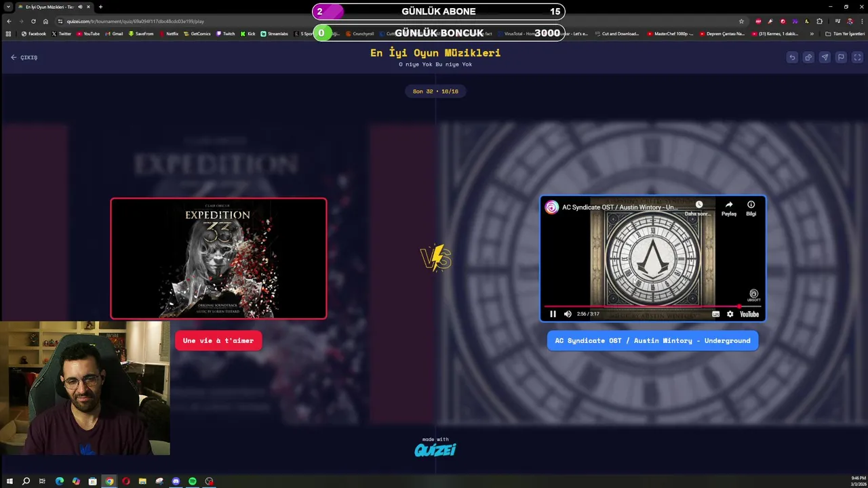Choose the Expedition 33 cover thumbnail

tap(218, 258)
